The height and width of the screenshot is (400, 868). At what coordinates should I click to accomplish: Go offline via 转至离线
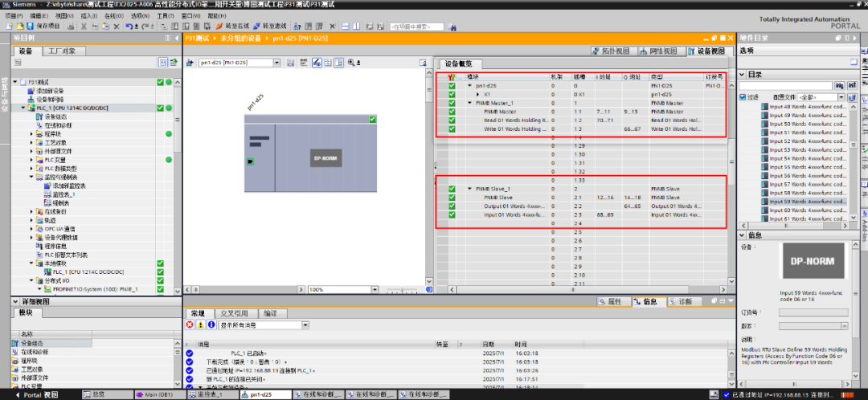click(269, 26)
